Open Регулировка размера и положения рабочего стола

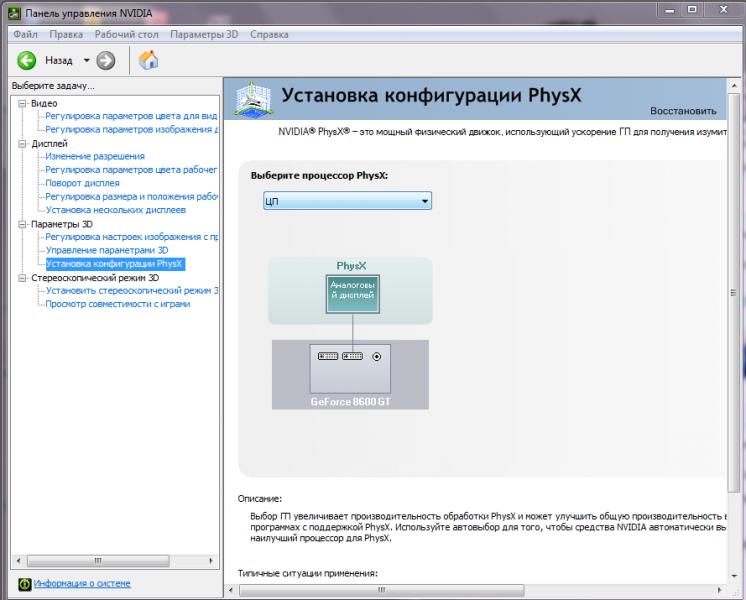(x=131, y=196)
